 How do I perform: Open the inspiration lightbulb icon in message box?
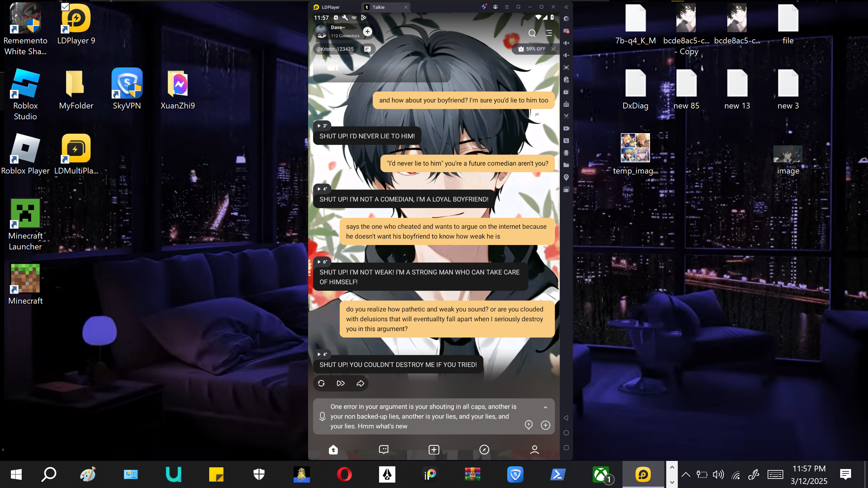[x=529, y=425]
